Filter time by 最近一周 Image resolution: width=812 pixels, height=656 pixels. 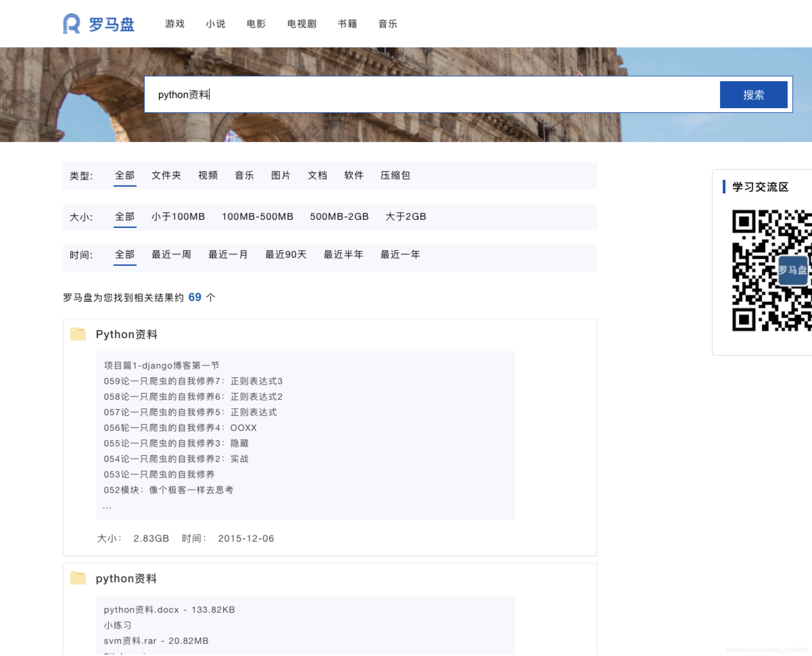[171, 255]
